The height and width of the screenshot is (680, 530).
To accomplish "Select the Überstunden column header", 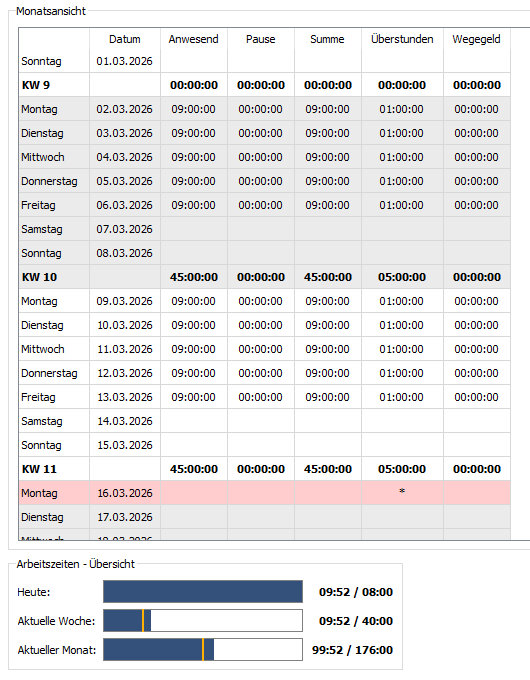I will (x=402, y=39).
